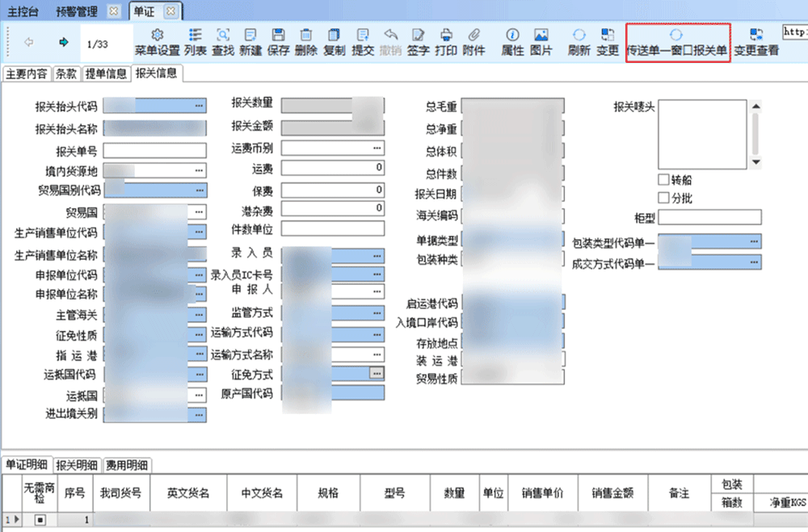Click the 件数单位 input field
This screenshot has width=808, height=532.
pos(333,228)
